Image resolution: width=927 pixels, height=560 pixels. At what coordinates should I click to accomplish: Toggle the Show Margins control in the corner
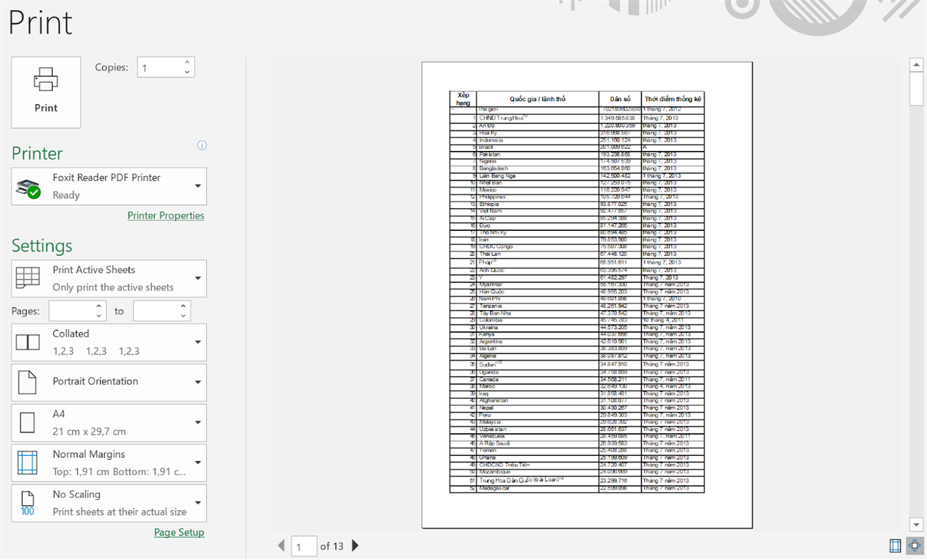click(x=895, y=546)
